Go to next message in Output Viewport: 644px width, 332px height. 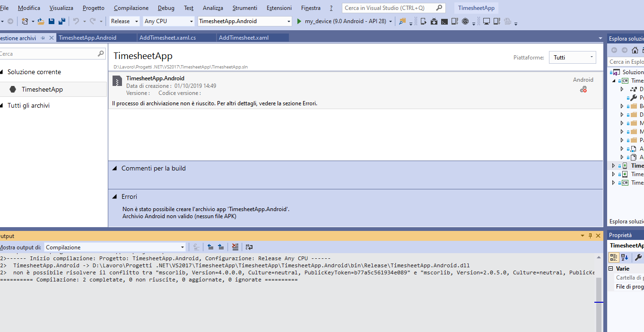tap(221, 247)
